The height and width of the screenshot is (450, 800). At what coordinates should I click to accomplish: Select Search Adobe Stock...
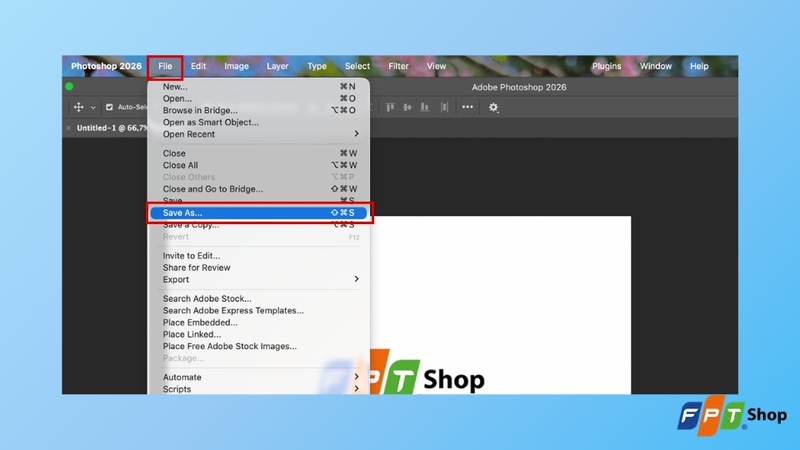tap(259, 298)
